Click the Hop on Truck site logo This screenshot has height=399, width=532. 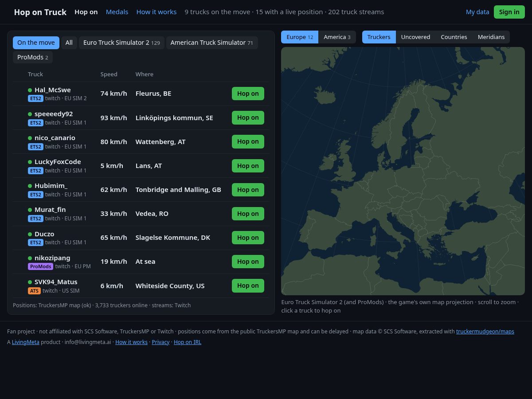[40, 12]
